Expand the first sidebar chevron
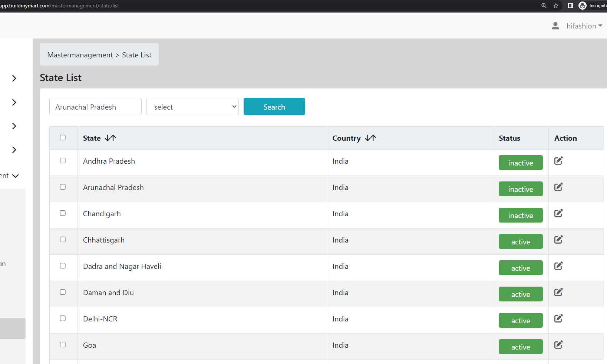Screen dimensions: 607x364 [14, 78]
